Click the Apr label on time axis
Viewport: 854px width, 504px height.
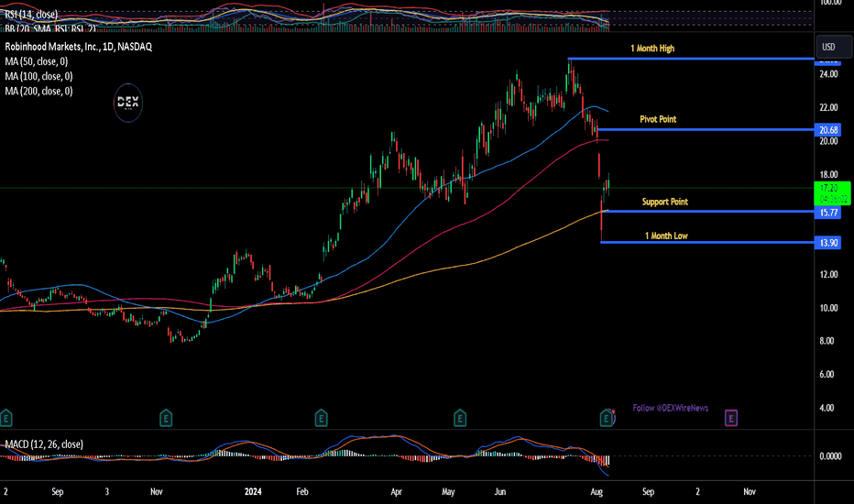click(x=396, y=491)
